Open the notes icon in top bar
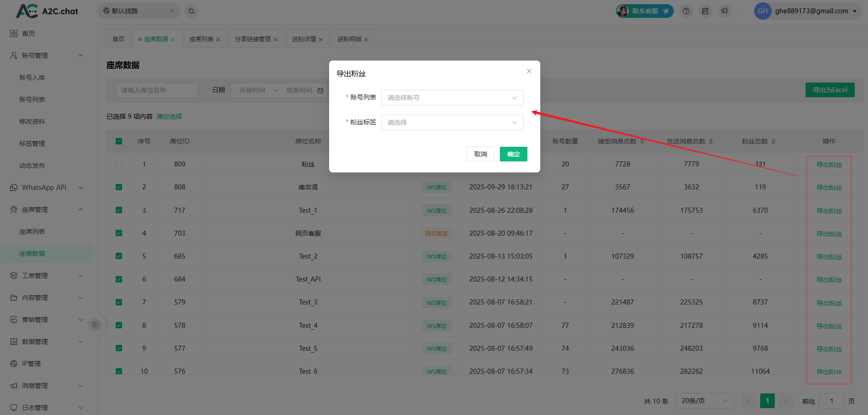 click(x=706, y=11)
